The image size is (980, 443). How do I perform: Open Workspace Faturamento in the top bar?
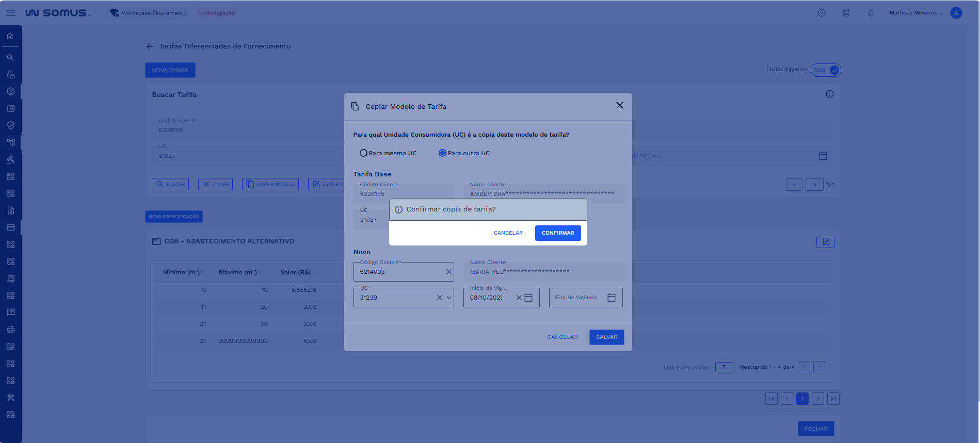pyautogui.click(x=149, y=13)
